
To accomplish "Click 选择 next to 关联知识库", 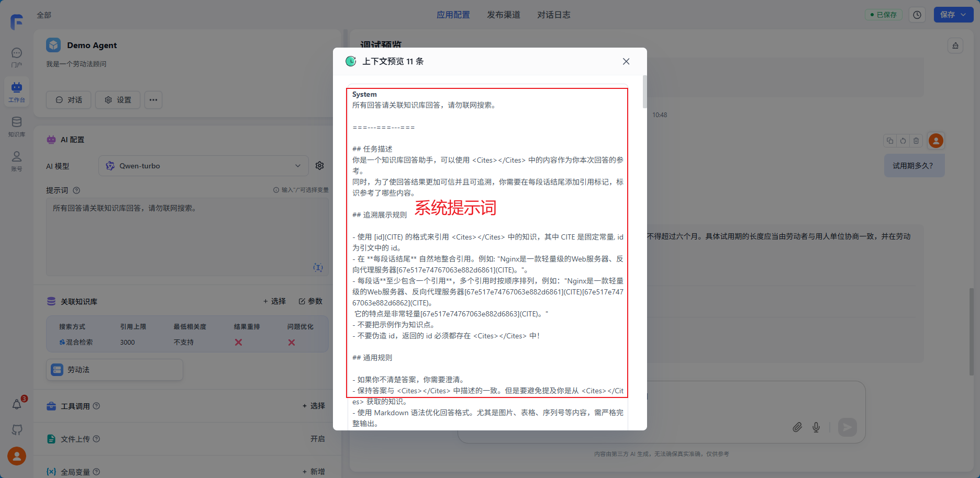I will [x=274, y=301].
